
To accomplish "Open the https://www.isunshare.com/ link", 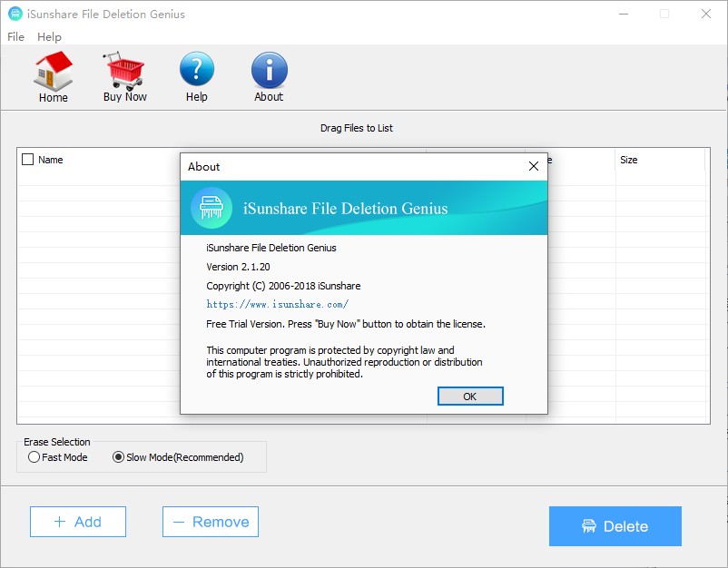I will pos(277,305).
